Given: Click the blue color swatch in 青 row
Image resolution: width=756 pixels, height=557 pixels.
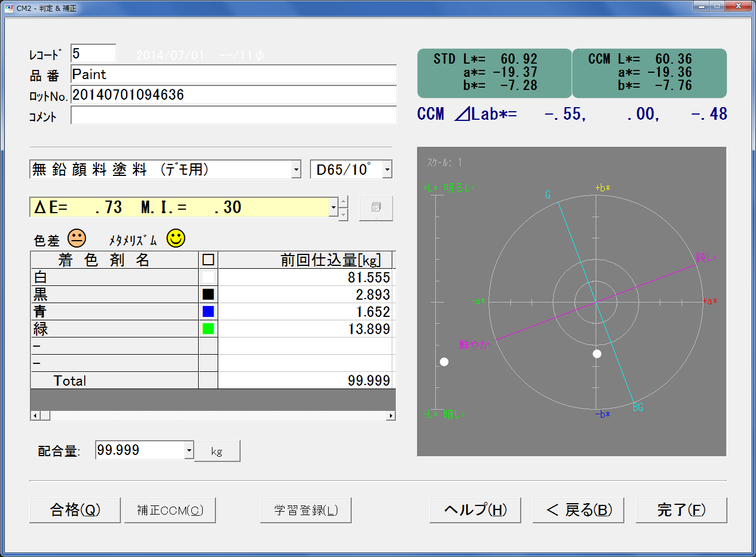Looking at the screenshot, I should [x=208, y=312].
